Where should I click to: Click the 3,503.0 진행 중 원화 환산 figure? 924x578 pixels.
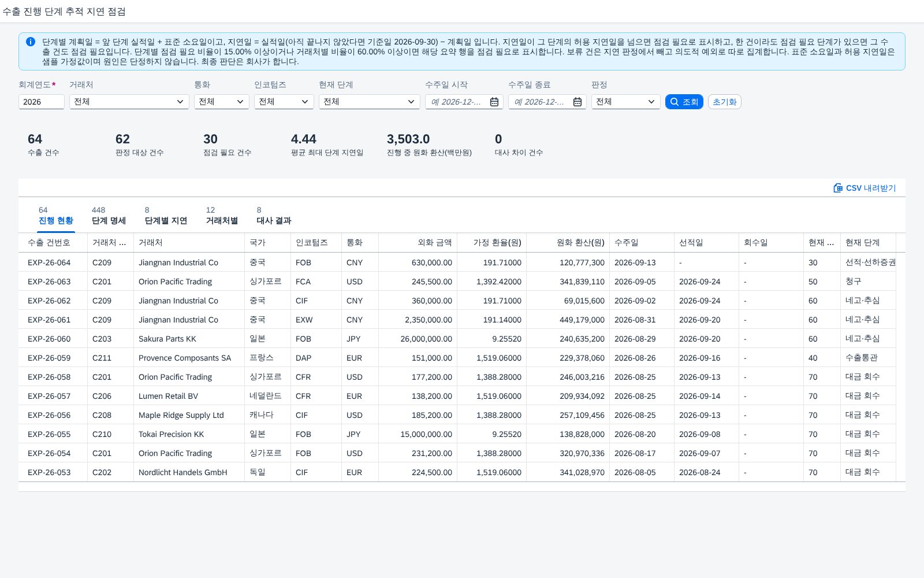click(408, 139)
